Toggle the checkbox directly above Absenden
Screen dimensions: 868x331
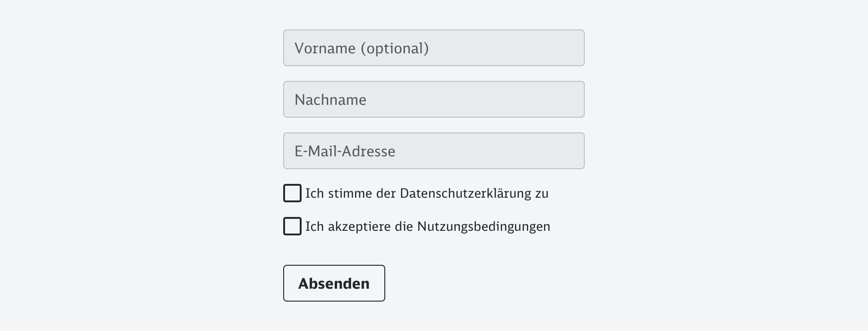tap(292, 226)
